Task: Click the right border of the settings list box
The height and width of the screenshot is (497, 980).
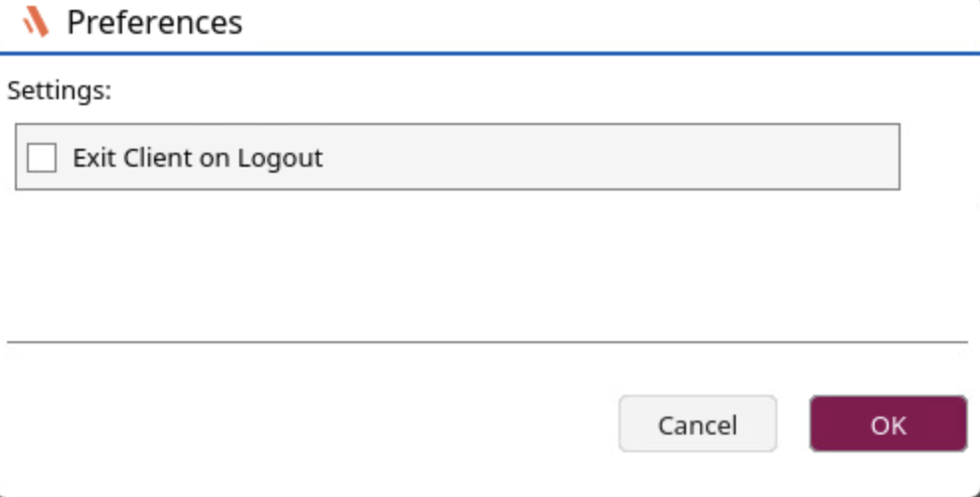Action: [x=900, y=157]
